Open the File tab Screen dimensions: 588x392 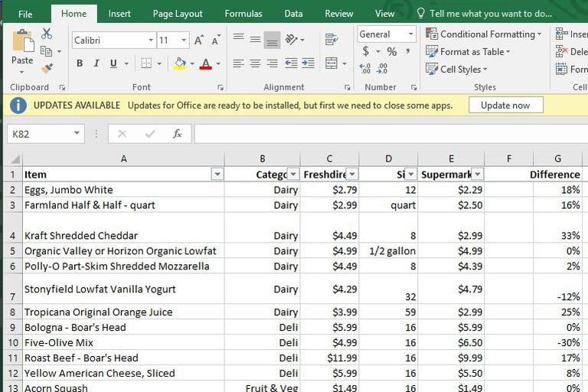(x=25, y=15)
